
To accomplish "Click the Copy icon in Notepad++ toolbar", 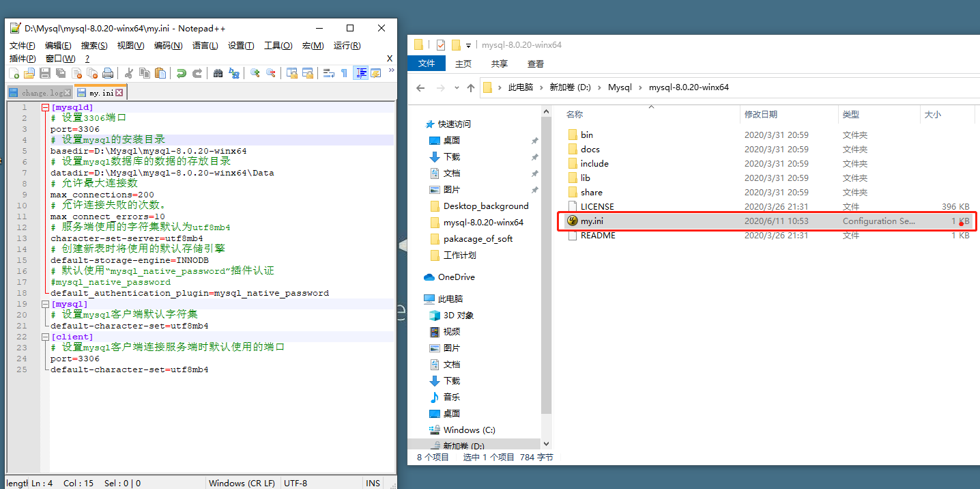I will coord(144,73).
